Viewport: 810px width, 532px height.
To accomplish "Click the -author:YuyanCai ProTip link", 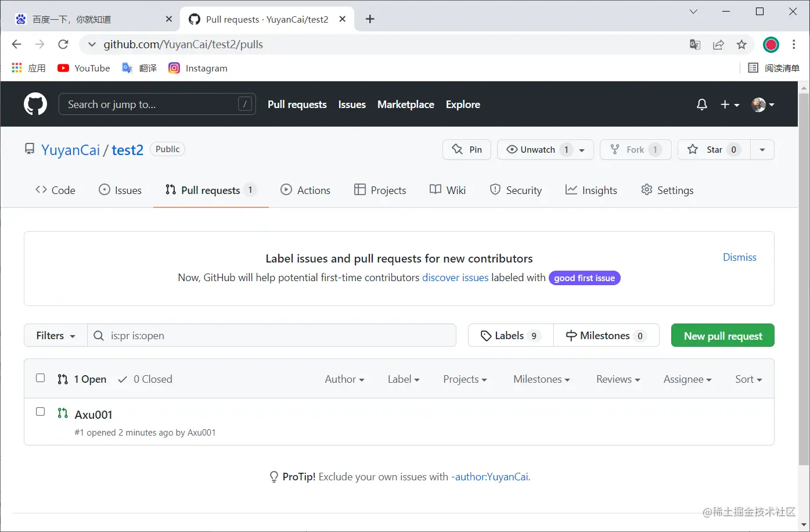I will pos(490,477).
